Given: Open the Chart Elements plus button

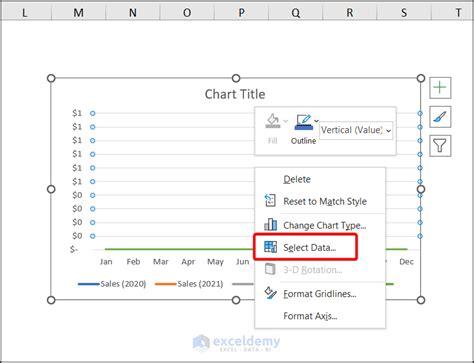Looking at the screenshot, I should (x=440, y=88).
